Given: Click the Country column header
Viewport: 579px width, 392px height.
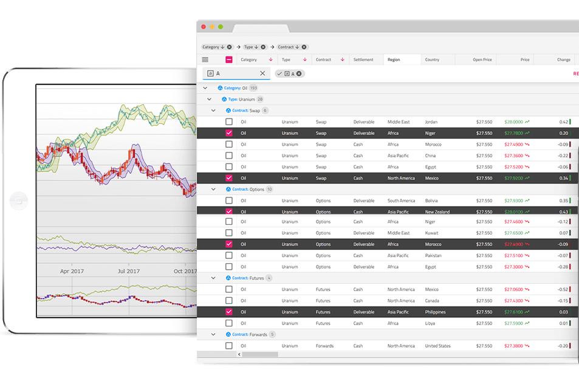Looking at the screenshot, I should (x=431, y=60).
